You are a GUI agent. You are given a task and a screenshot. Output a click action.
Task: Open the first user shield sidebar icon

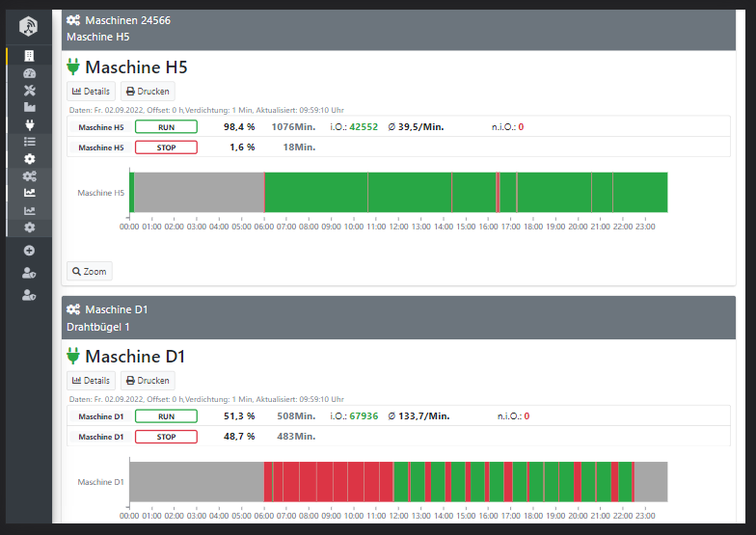[29, 273]
